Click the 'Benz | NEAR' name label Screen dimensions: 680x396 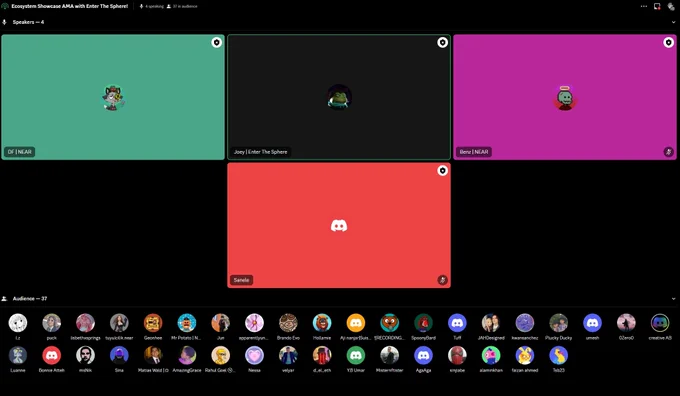click(474, 152)
